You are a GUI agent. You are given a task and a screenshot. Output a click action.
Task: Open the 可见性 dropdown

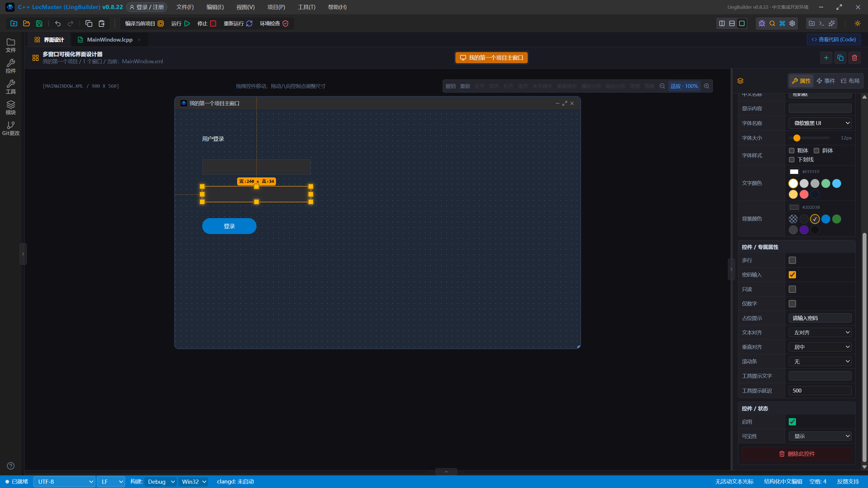tap(820, 436)
